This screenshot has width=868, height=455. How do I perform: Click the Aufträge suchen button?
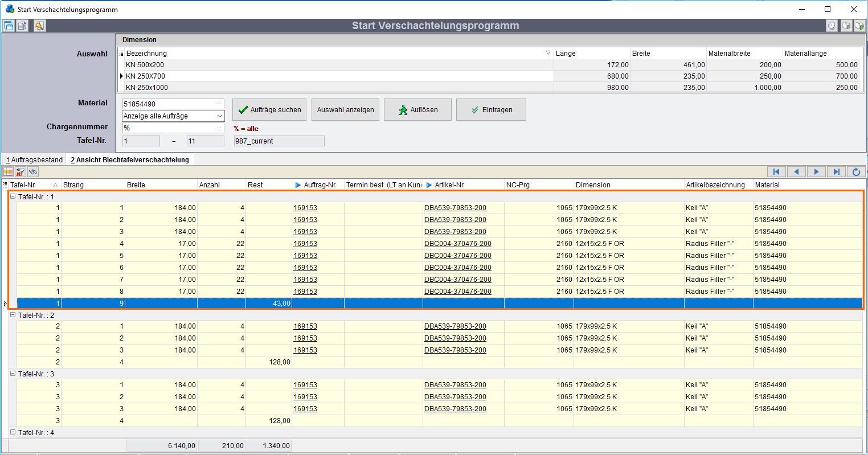pyautogui.click(x=269, y=110)
